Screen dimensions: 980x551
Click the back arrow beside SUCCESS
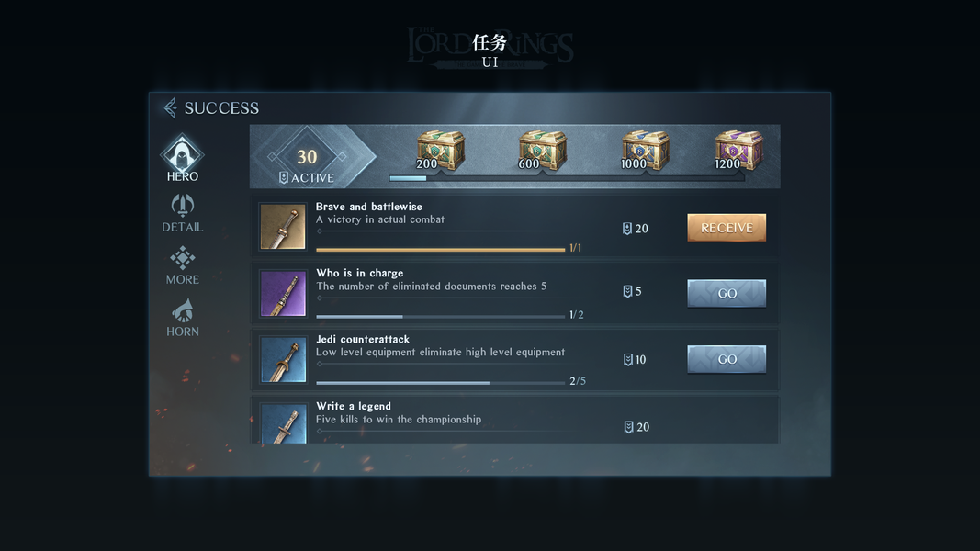(x=170, y=108)
